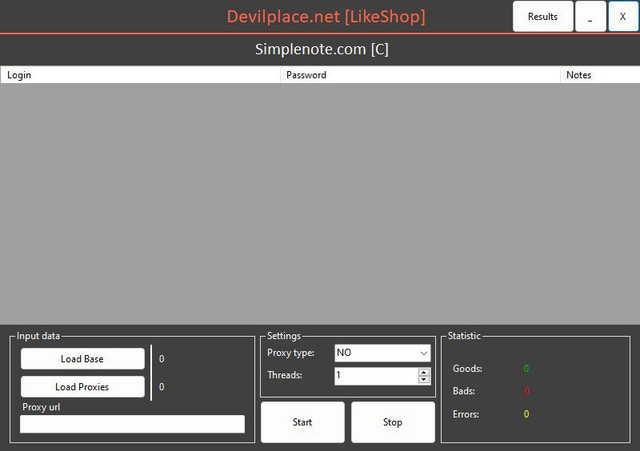This screenshot has height=451, width=640.
Task: Minimize the Devilplace.net window
Action: (x=590, y=16)
